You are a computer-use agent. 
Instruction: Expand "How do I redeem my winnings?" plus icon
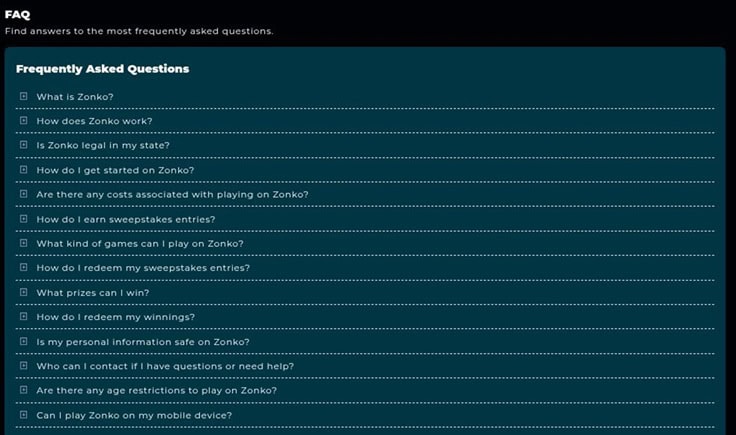23,317
